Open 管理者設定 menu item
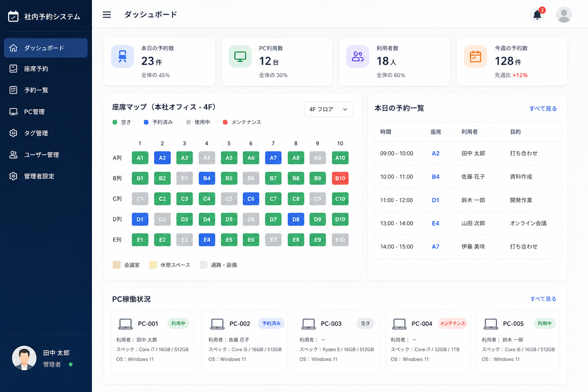The image size is (588, 392). [46, 176]
